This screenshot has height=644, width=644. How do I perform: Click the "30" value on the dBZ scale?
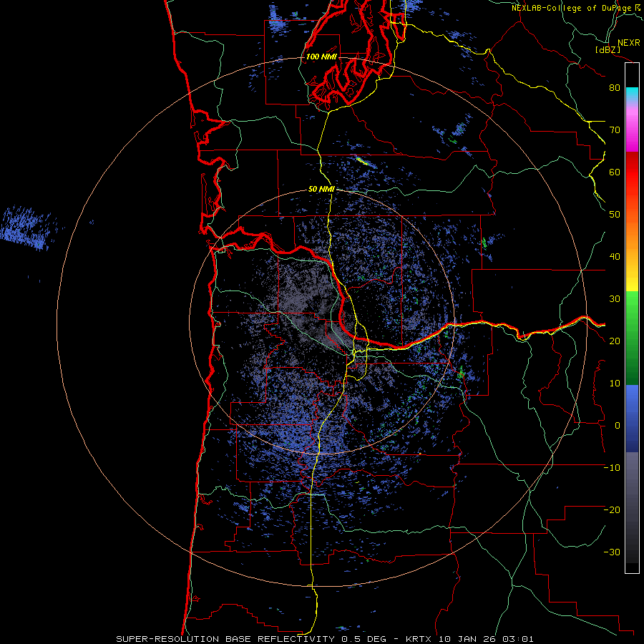615,298
